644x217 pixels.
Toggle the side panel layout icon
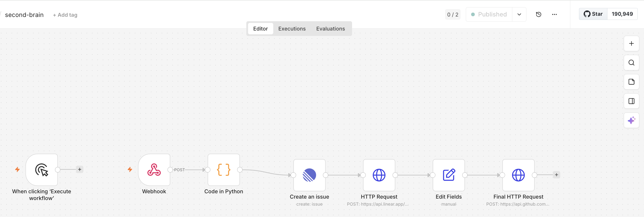pos(631,101)
